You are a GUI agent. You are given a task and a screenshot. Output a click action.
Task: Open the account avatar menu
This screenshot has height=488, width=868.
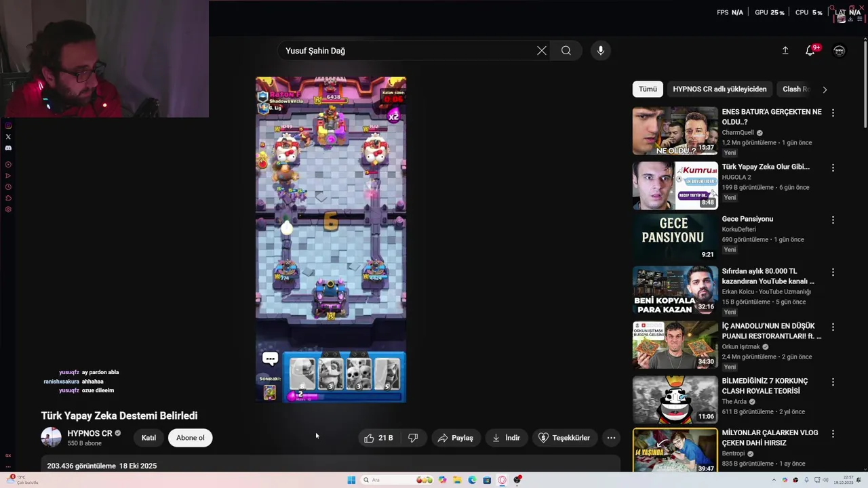pyautogui.click(x=840, y=51)
